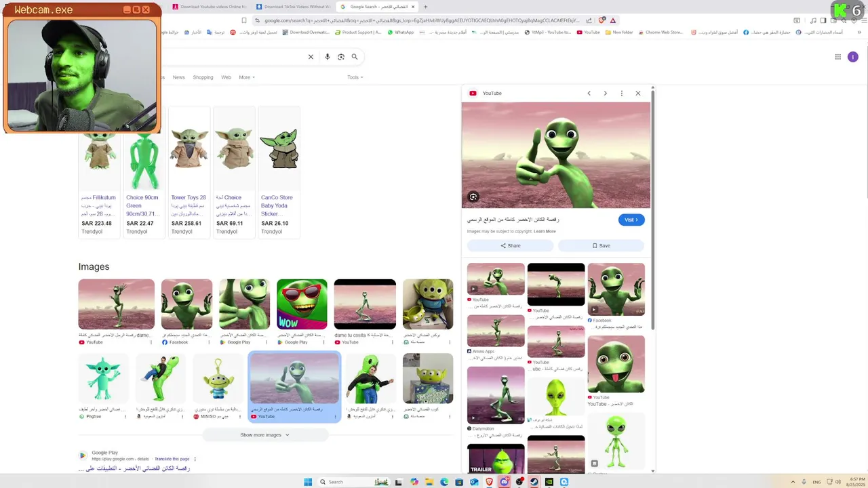Viewport: 868px width, 488px height.
Task: Show hidden system tray icons chevron
Action: pyautogui.click(x=793, y=482)
